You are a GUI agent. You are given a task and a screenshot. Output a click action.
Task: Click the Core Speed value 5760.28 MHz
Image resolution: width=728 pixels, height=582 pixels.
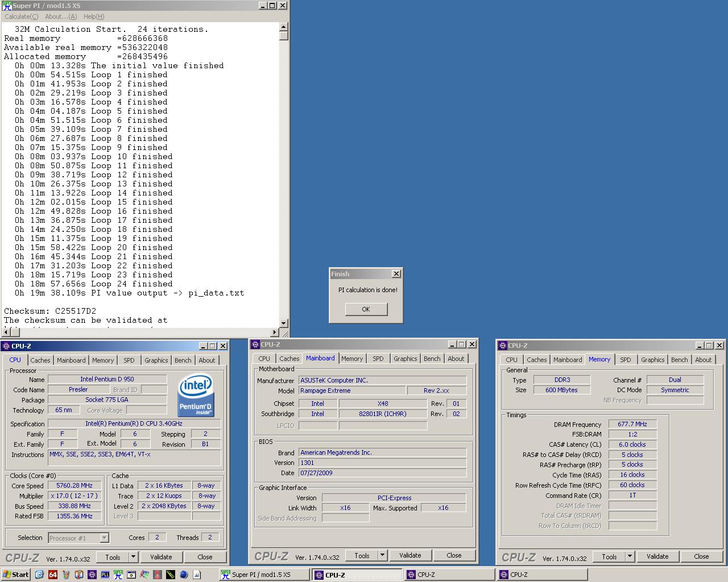click(x=75, y=485)
